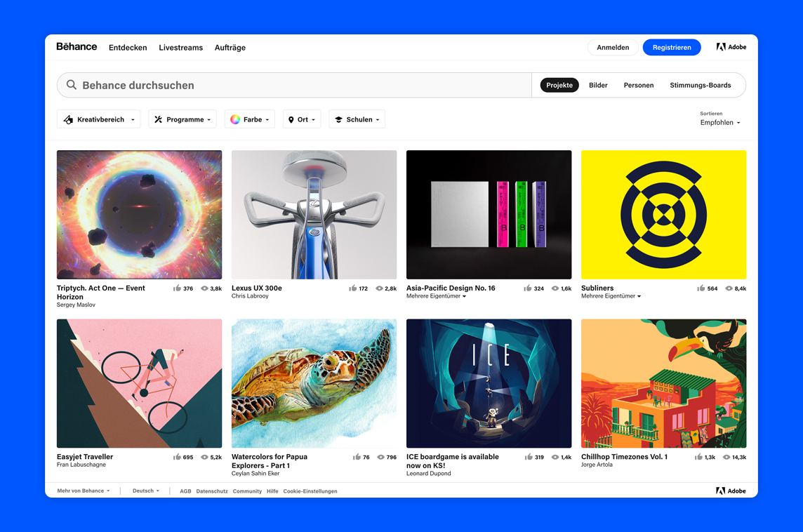The image size is (803, 532).
Task: Switch to the Stimmungs-Boards tab
Action: [700, 85]
